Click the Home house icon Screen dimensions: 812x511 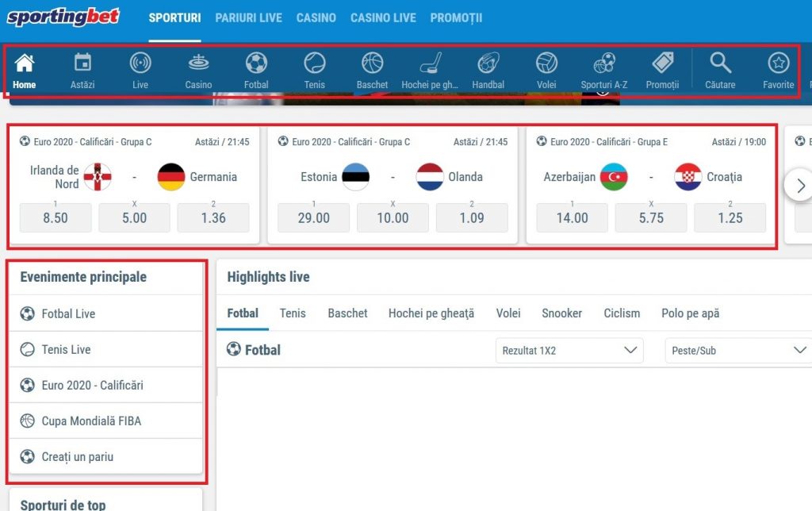[x=25, y=63]
